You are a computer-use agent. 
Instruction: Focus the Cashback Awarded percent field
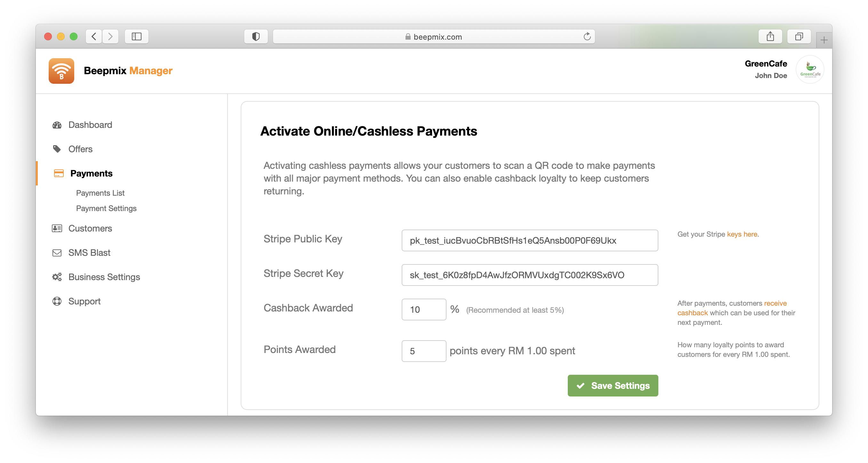[x=424, y=310]
